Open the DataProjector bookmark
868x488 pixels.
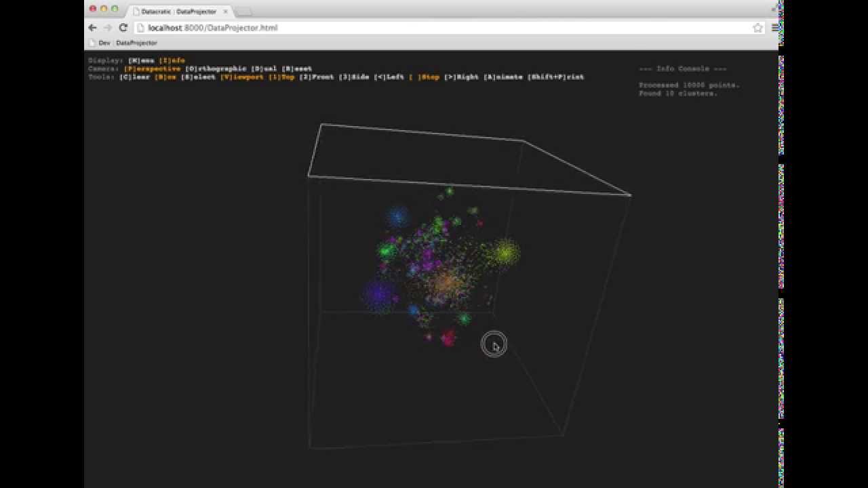[x=136, y=43]
